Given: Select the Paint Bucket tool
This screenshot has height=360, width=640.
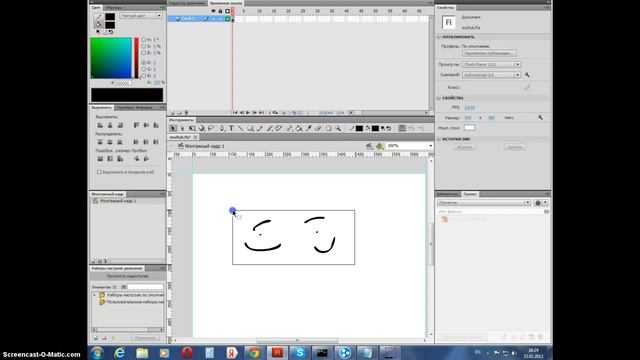Looking at the screenshot, I should click(299, 128).
